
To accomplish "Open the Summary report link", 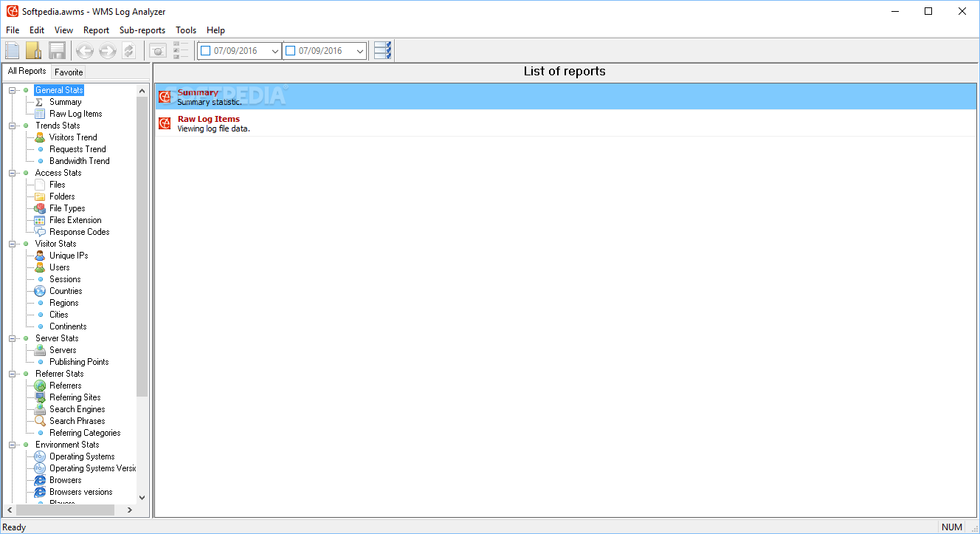I will coord(198,92).
